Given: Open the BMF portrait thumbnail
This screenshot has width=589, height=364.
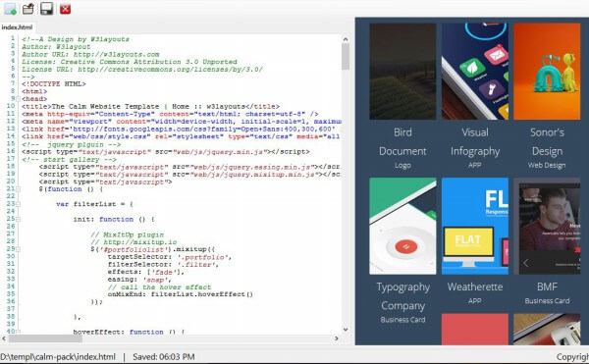Looking at the screenshot, I should tap(547, 226).
